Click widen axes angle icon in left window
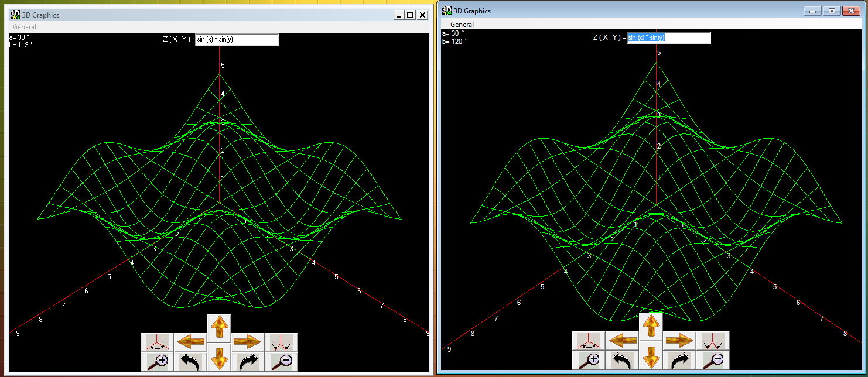Viewport: 868px width, 377px height. click(156, 342)
